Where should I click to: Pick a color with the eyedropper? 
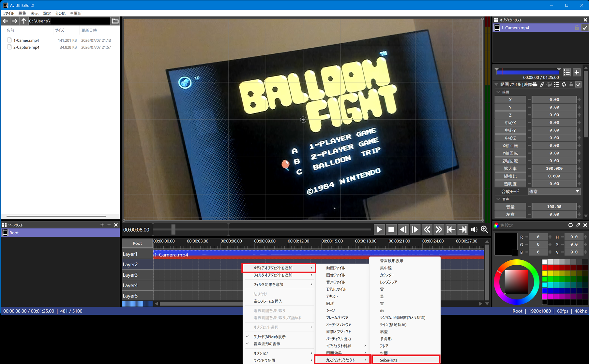578,225
